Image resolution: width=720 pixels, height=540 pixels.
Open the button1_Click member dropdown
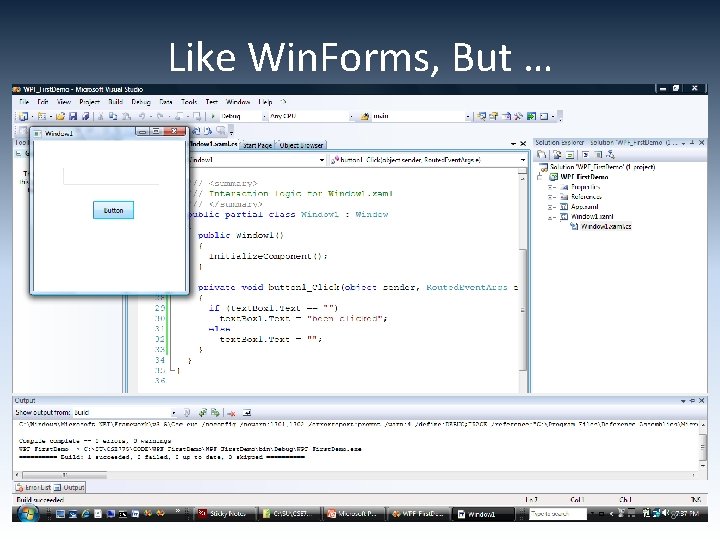(x=523, y=160)
